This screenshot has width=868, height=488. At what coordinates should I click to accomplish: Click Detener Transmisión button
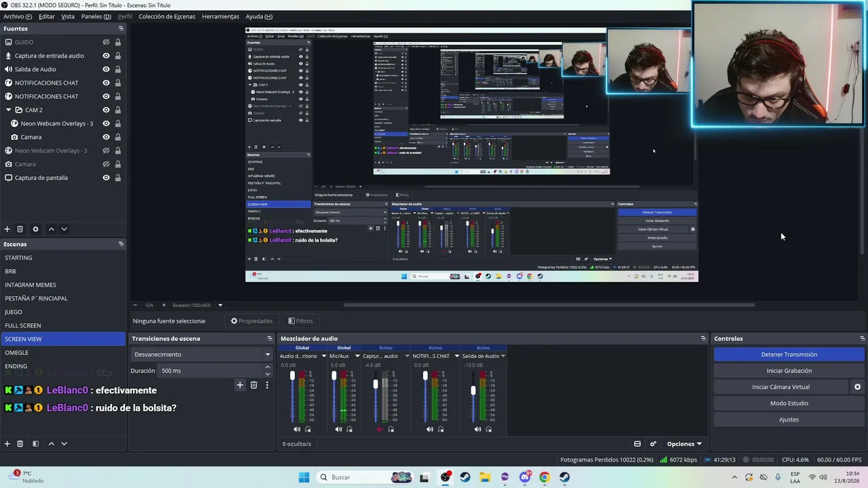pyautogui.click(x=789, y=354)
